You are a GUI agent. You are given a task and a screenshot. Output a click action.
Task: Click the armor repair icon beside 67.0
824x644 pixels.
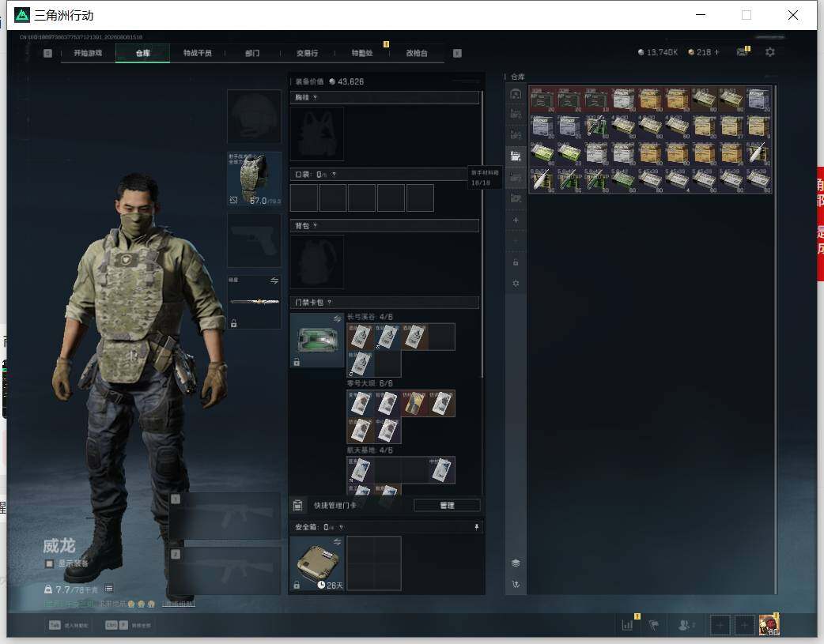coord(234,200)
